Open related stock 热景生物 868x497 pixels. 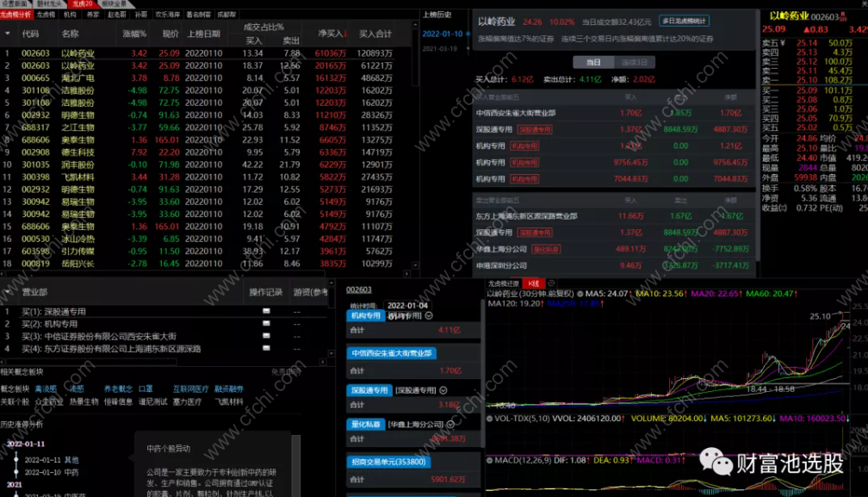pos(84,401)
